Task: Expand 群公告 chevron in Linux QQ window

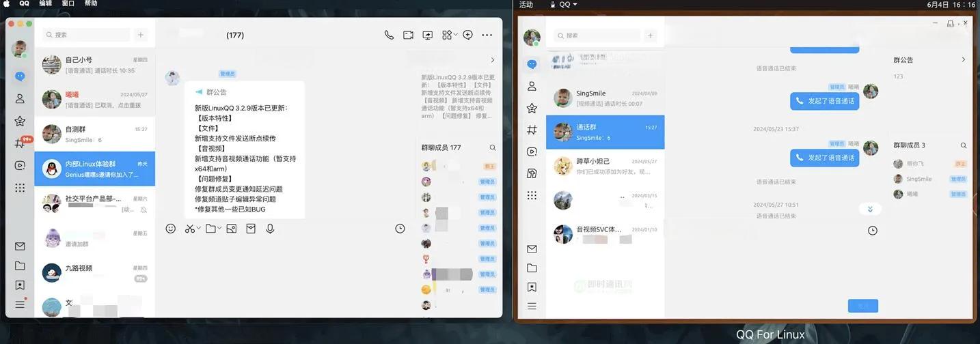Action: point(964,60)
